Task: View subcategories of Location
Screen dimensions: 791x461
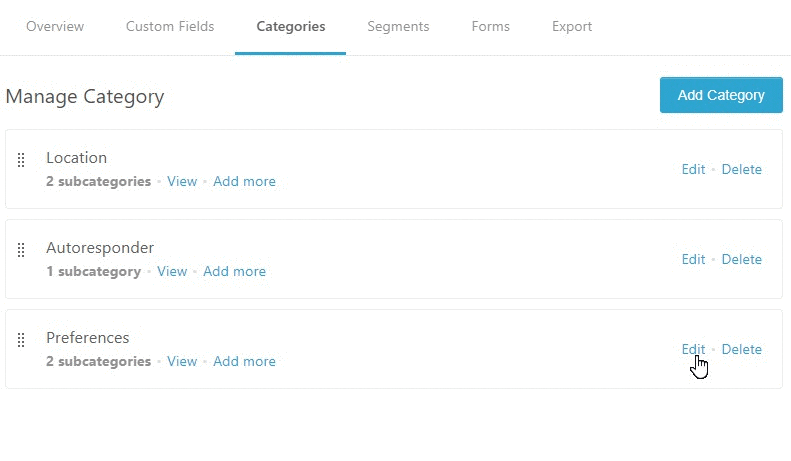Action: [x=182, y=182]
